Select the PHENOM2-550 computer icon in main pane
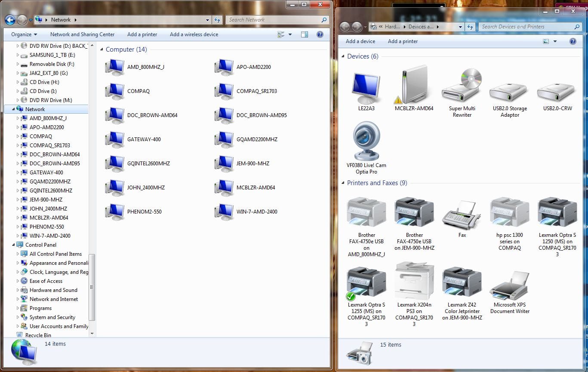Screen dimensions: 588x372 115,212
